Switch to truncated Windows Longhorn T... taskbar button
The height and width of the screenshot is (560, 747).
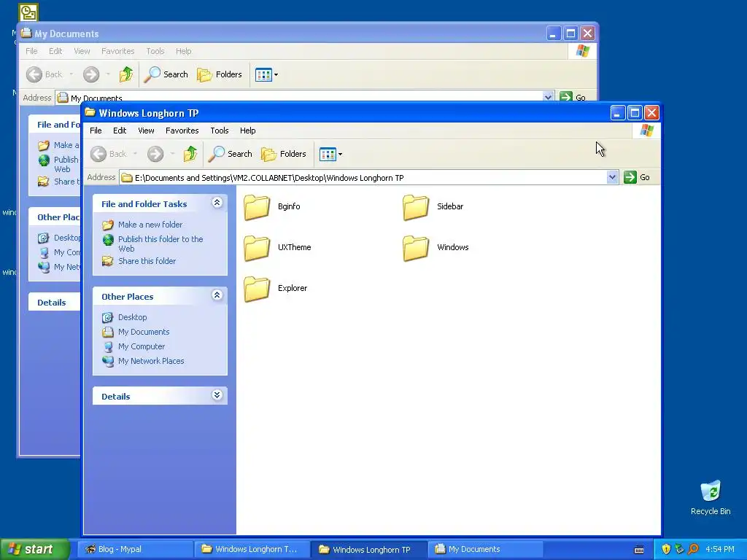click(252, 550)
